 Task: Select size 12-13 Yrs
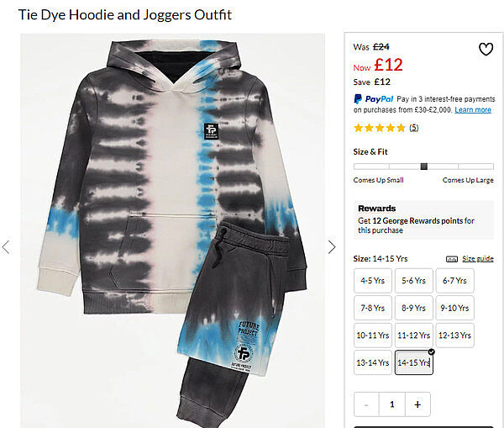[x=454, y=336]
